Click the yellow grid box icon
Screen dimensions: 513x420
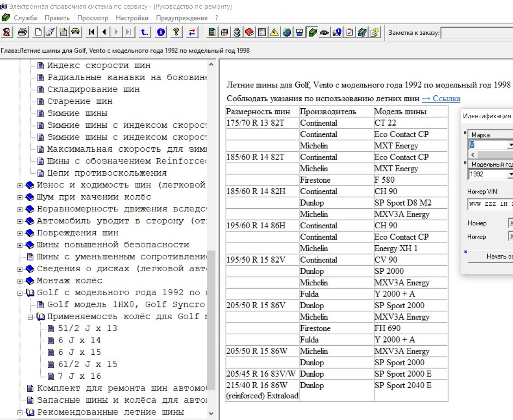[224, 32]
